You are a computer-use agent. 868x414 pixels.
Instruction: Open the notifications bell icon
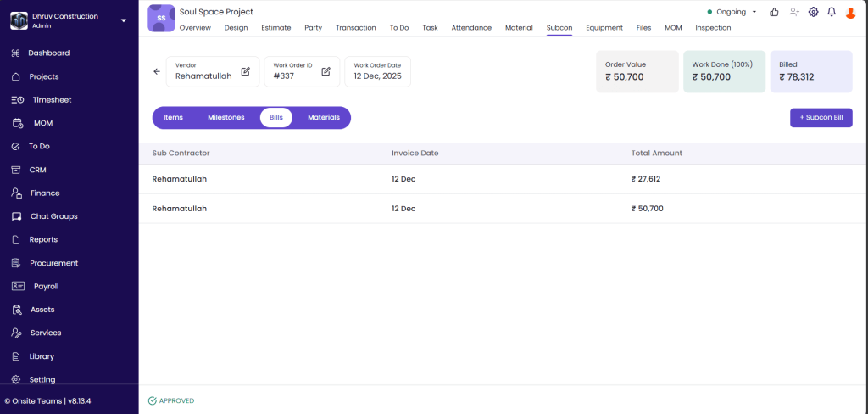[x=832, y=12]
